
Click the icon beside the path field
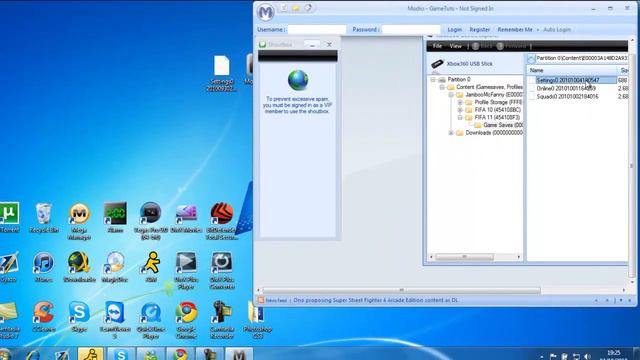pyautogui.click(x=531, y=59)
